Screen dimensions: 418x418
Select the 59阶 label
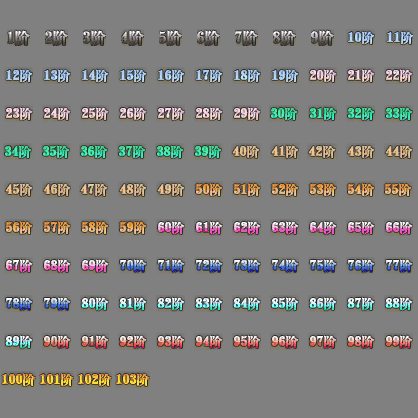pos(132,228)
